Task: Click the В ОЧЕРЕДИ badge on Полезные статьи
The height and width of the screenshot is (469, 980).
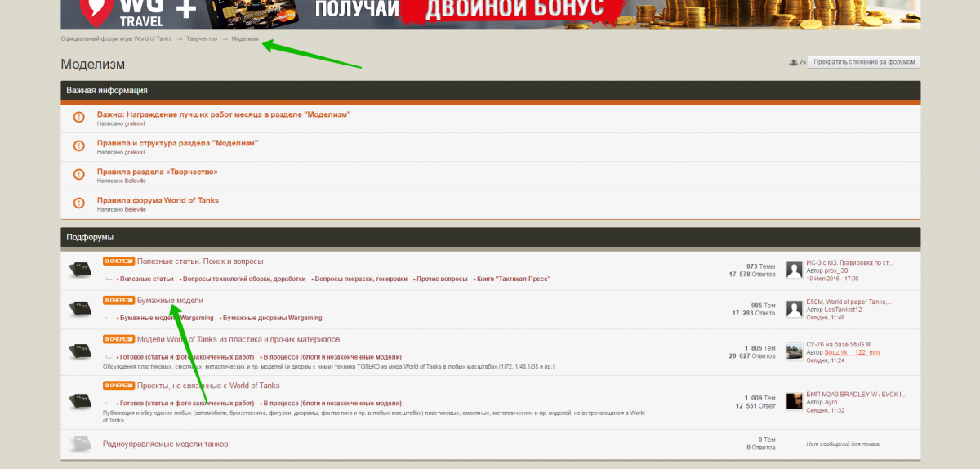Action: pyautogui.click(x=118, y=261)
